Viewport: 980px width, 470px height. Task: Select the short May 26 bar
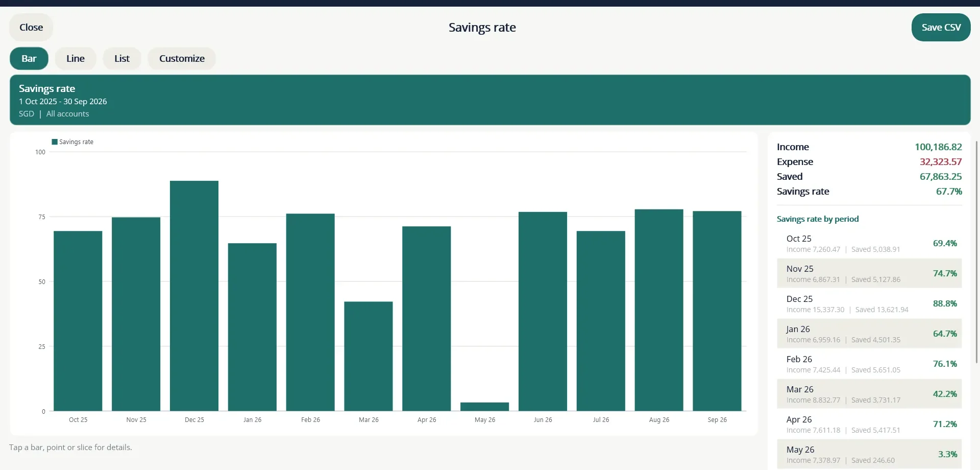pos(485,407)
